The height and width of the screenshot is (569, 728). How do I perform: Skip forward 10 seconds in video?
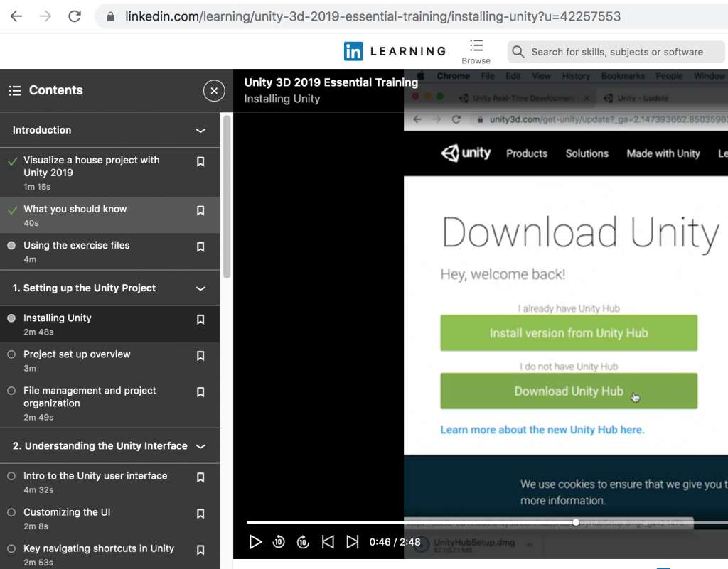tap(303, 542)
